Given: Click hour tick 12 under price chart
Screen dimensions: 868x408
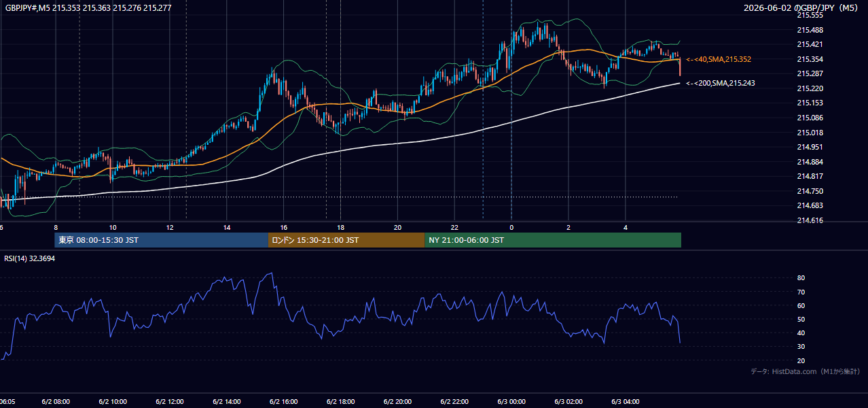Looking at the screenshot, I should pyautogui.click(x=170, y=228).
